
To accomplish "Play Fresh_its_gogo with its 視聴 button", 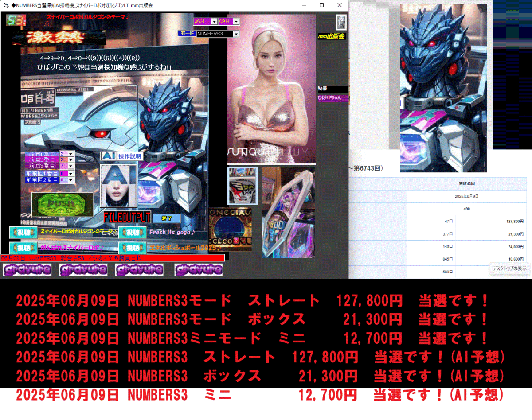I will [133, 232].
